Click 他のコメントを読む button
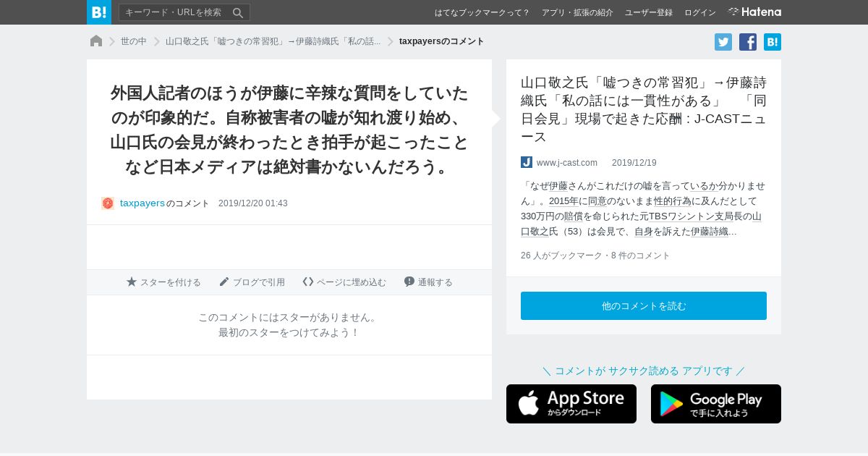Viewport: 868px width, 456px height. tap(644, 305)
